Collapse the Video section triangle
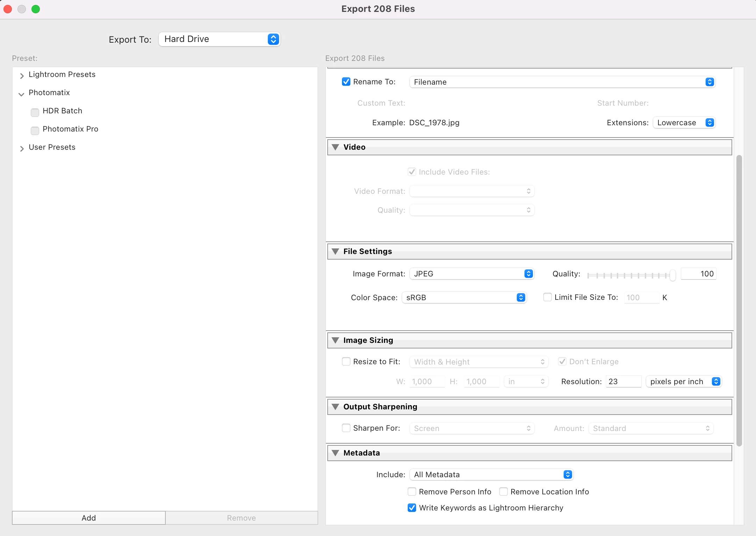This screenshot has height=536, width=756. pos(335,147)
